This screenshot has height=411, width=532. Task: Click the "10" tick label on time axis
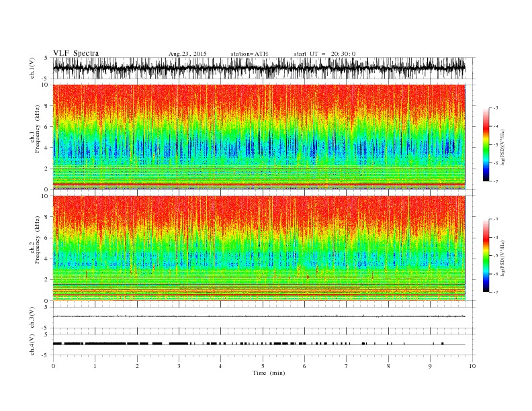pos(472,366)
